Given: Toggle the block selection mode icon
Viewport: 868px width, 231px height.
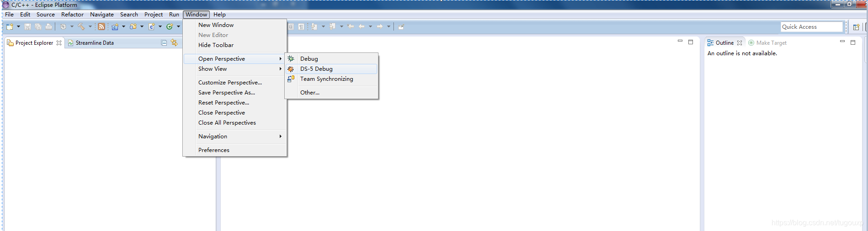Looking at the screenshot, I should pos(291,26).
